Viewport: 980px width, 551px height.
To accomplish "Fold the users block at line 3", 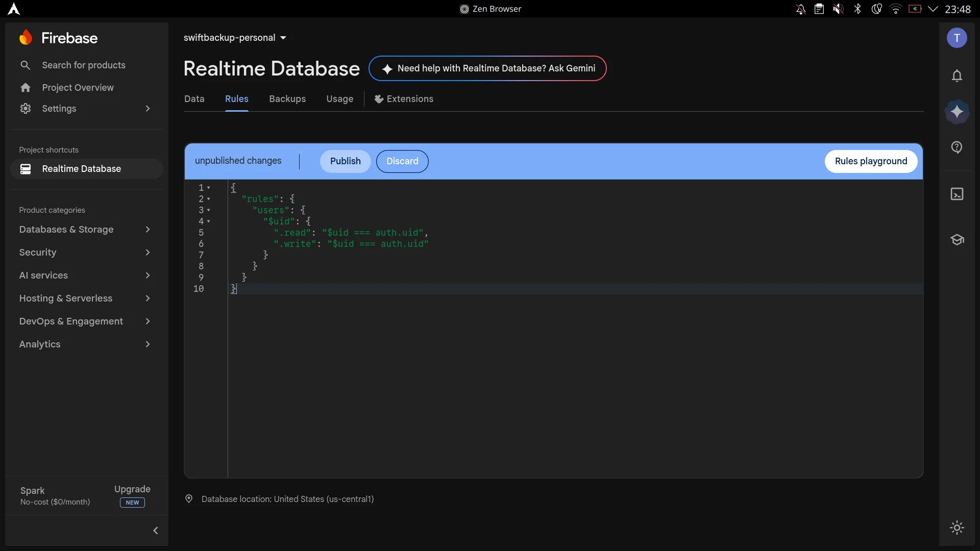I will (x=208, y=210).
